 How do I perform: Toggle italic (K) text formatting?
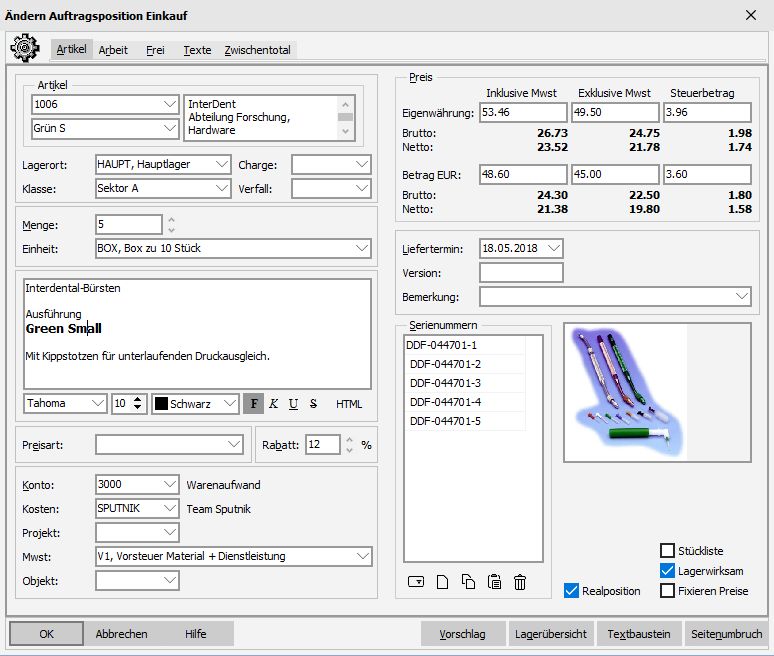coord(273,404)
